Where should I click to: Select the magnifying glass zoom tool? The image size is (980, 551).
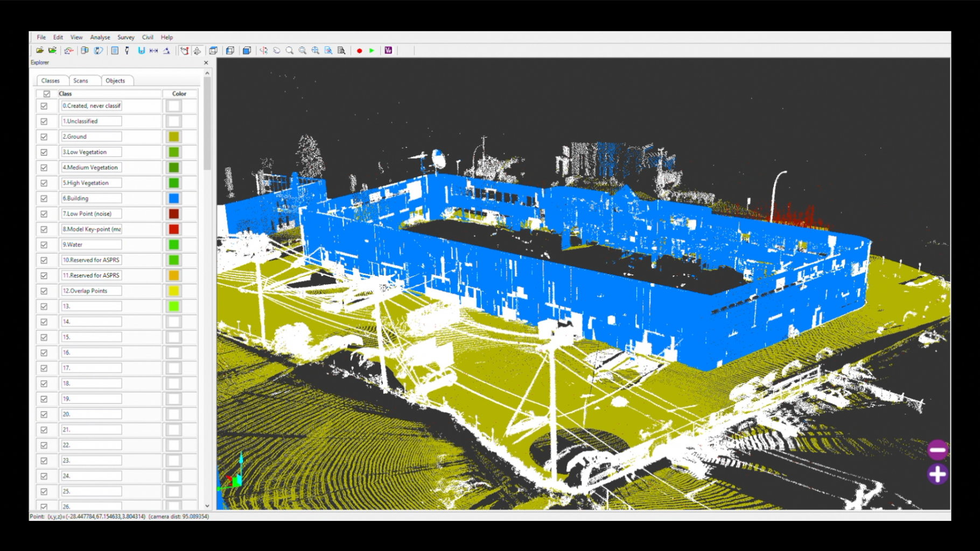tap(290, 51)
